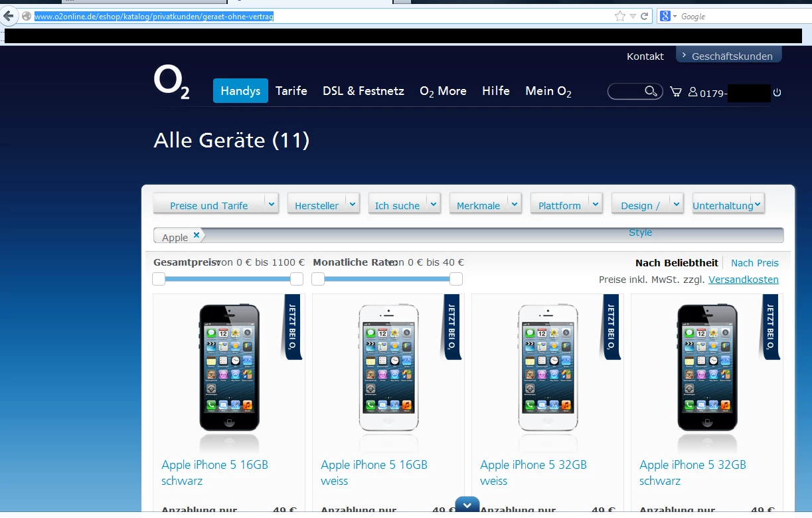Click the logout power icon
This screenshot has height=518, width=812.
click(x=777, y=93)
